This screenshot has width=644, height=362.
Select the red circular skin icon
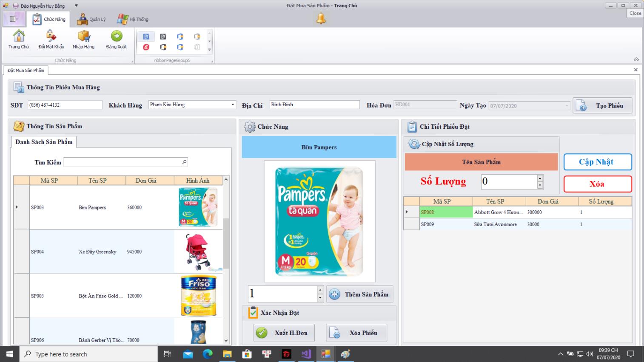146,47
